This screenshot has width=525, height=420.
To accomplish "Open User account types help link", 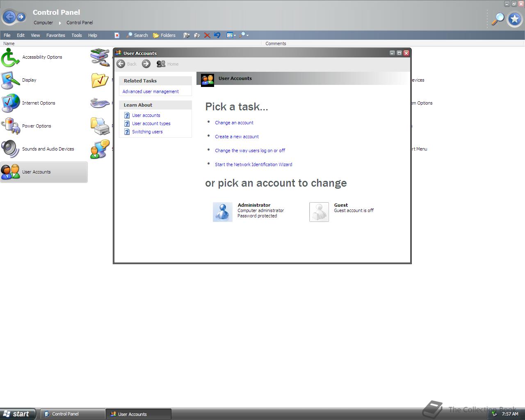I will pos(151,123).
